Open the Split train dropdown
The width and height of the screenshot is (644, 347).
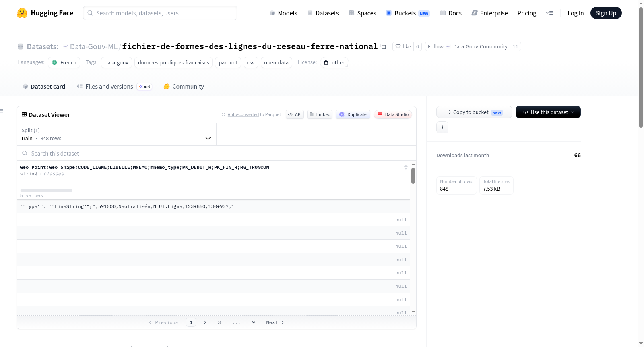point(116,134)
